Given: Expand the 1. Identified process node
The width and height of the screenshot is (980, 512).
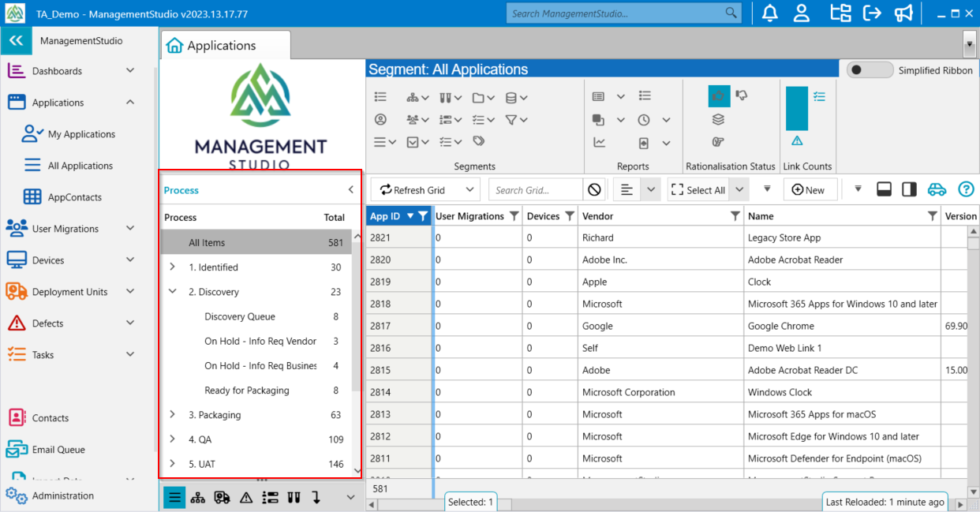Looking at the screenshot, I should [172, 267].
